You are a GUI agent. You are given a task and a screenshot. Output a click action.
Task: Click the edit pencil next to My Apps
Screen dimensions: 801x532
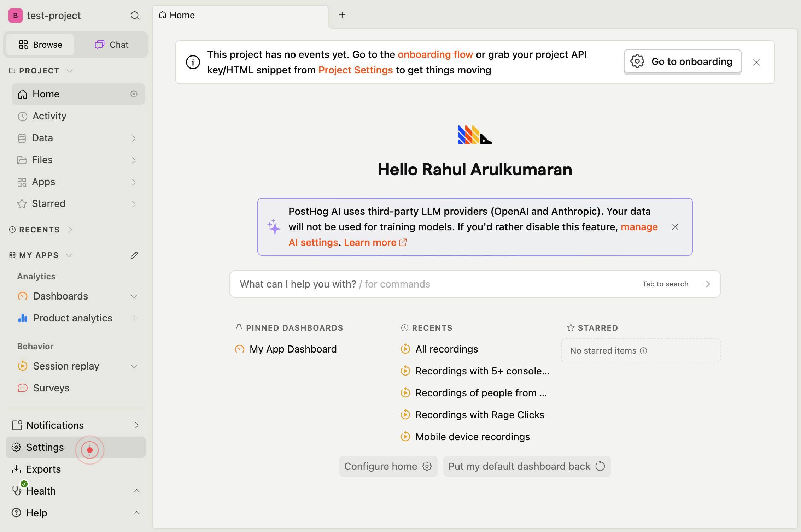pos(134,255)
